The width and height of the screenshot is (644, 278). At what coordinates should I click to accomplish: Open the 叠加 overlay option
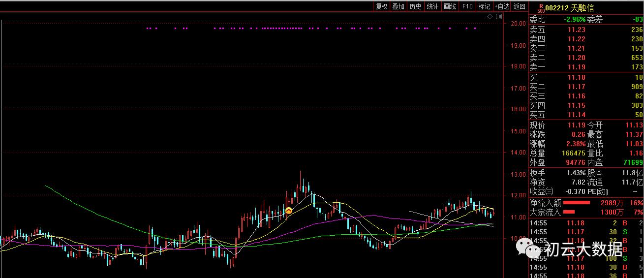(399, 6)
